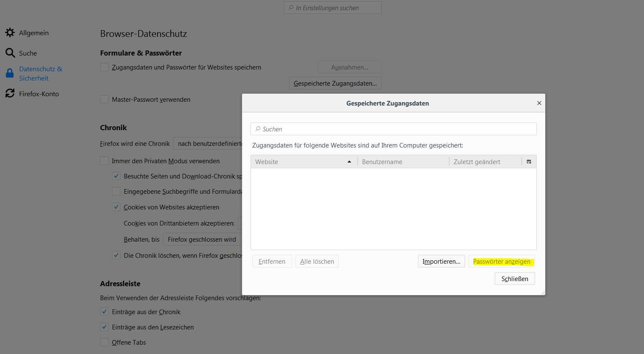Open the Chronik mode dropdown
This screenshot has width=644, height=354.
click(208, 144)
